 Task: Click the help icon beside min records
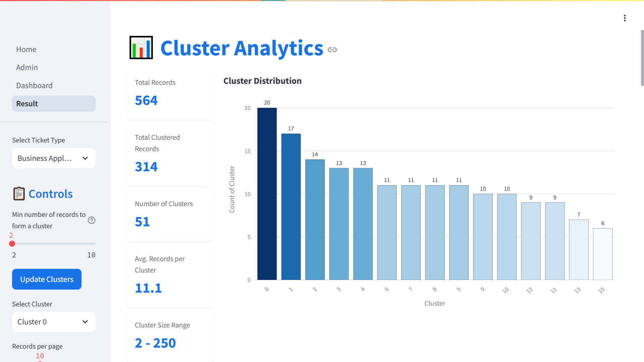coord(92,220)
